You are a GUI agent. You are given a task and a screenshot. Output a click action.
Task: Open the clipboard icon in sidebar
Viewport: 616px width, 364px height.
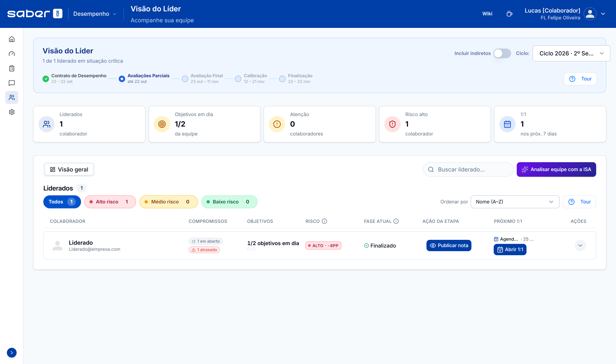(12, 68)
